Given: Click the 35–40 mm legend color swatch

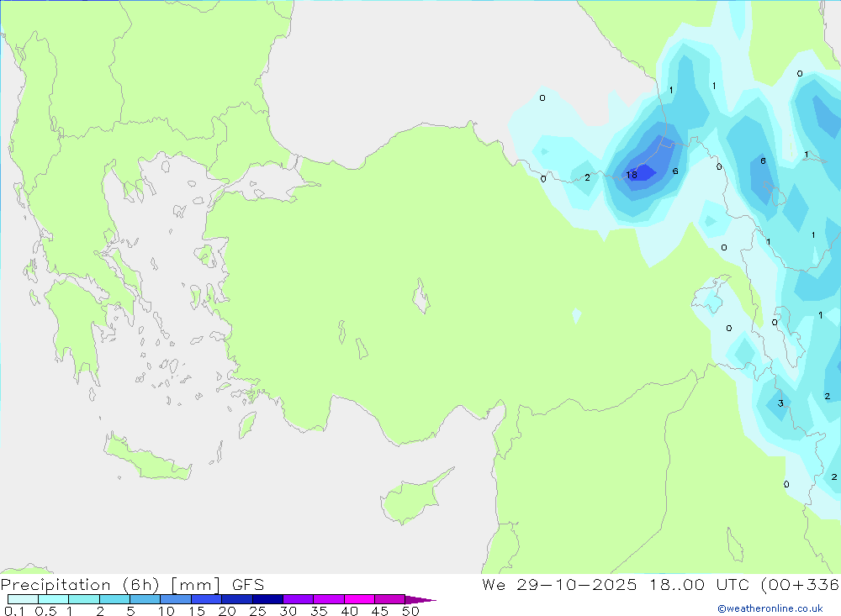Looking at the screenshot, I should point(329,599).
